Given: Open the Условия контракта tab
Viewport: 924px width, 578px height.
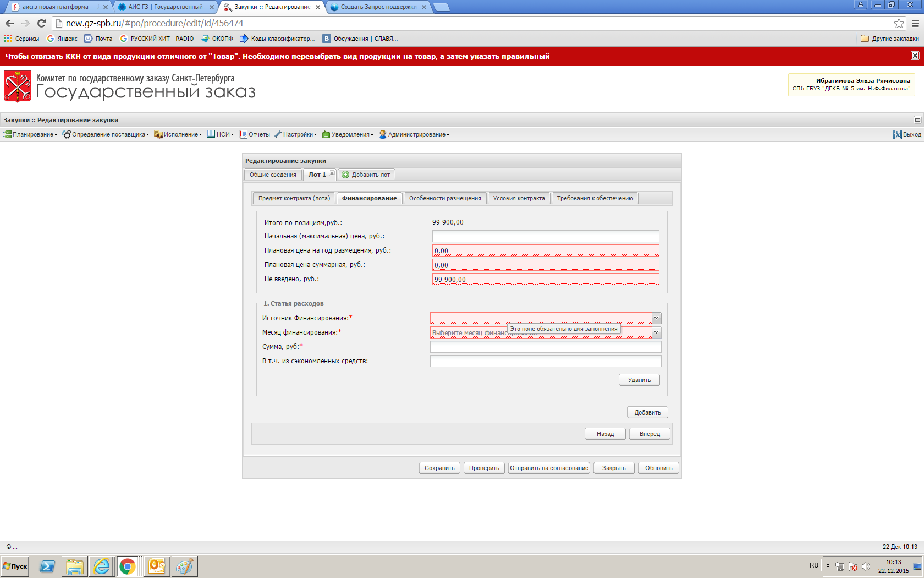Looking at the screenshot, I should 519,198.
